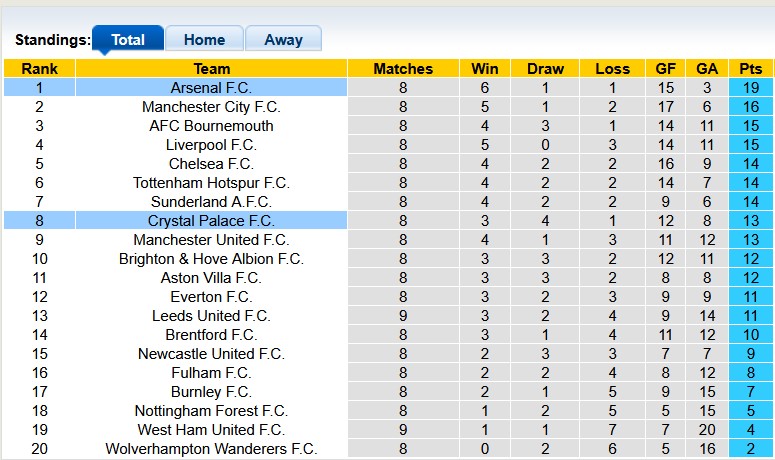775x460 pixels.
Task: Click the Arsenal F.C. team link
Action: 211,88
